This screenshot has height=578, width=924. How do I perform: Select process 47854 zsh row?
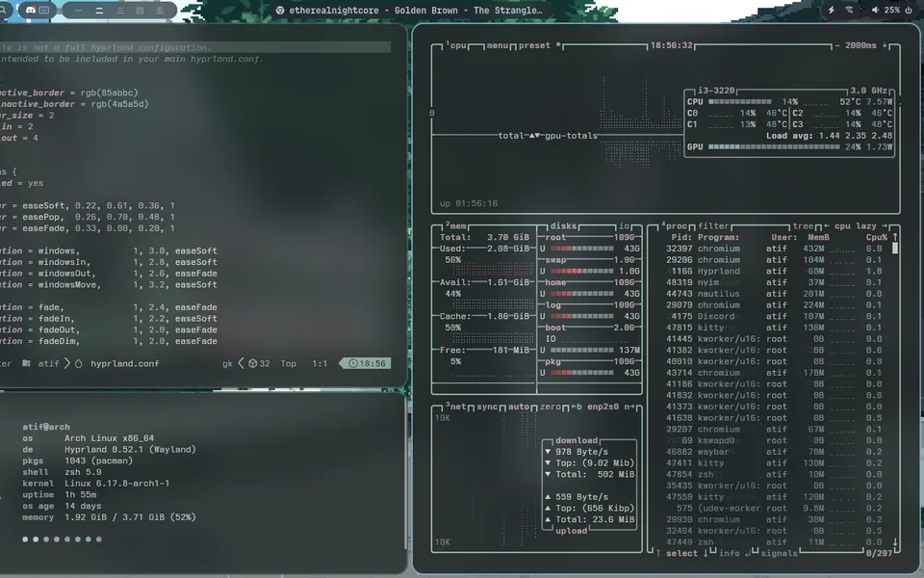click(x=774, y=474)
